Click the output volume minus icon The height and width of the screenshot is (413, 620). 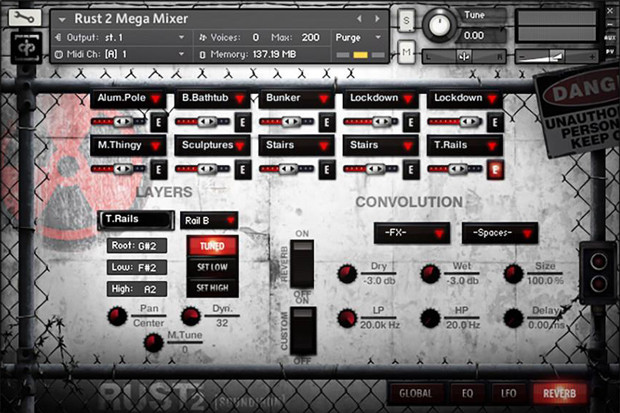click(523, 57)
